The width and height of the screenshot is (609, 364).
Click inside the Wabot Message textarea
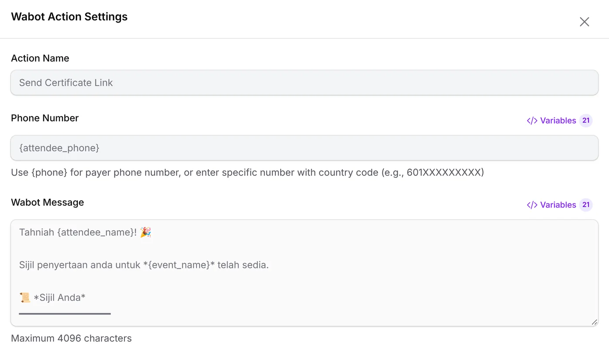[304, 273]
